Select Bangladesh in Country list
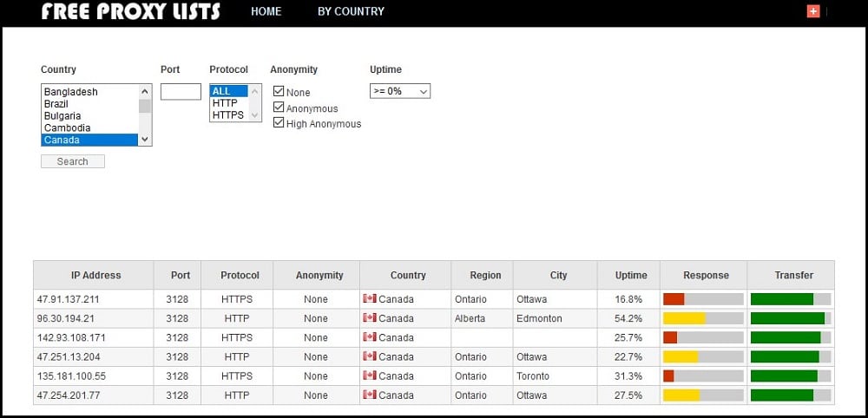The height and width of the screenshot is (418, 868). click(x=89, y=92)
